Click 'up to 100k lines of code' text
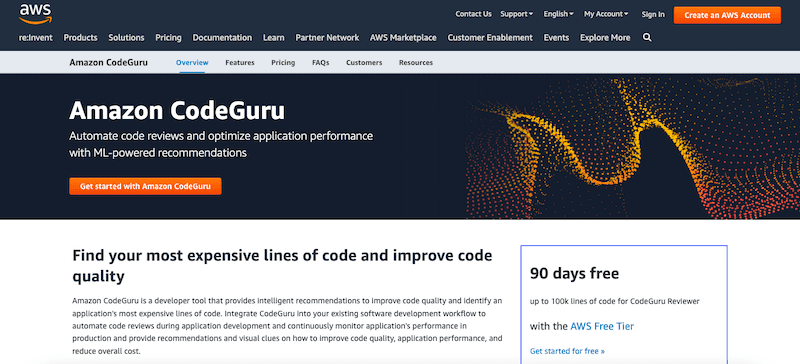The image size is (800, 364). [x=615, y=301]
